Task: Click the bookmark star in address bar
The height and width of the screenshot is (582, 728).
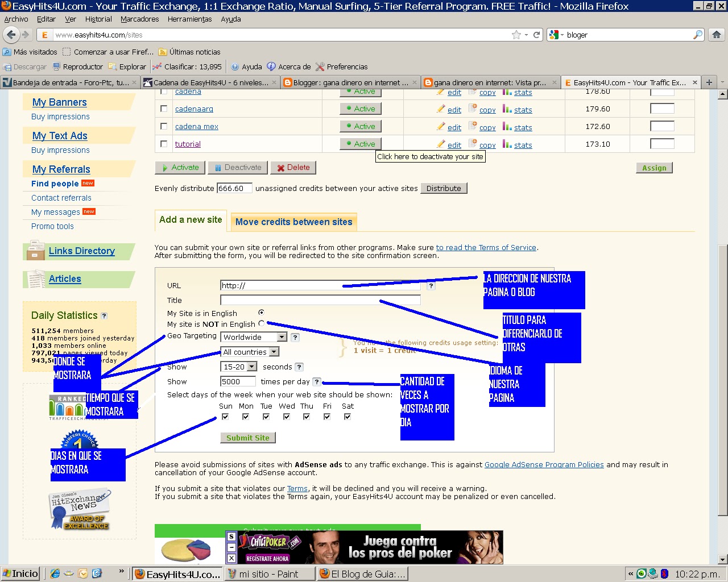Action: (x=516, y=35)
